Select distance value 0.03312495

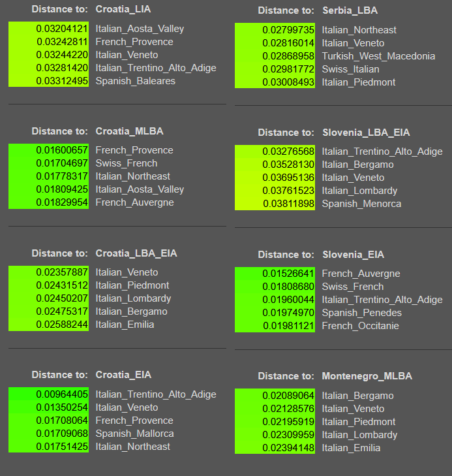tap(62, 81)
